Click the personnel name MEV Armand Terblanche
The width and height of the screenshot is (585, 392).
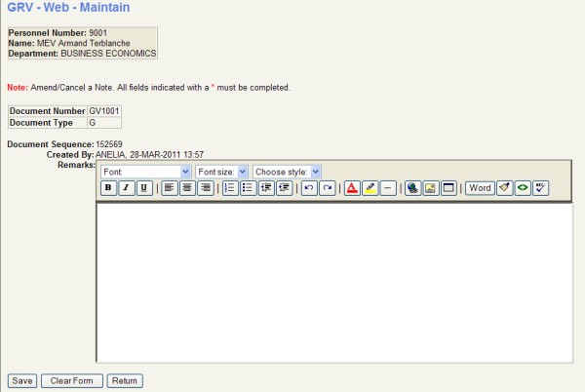[84, 43]
